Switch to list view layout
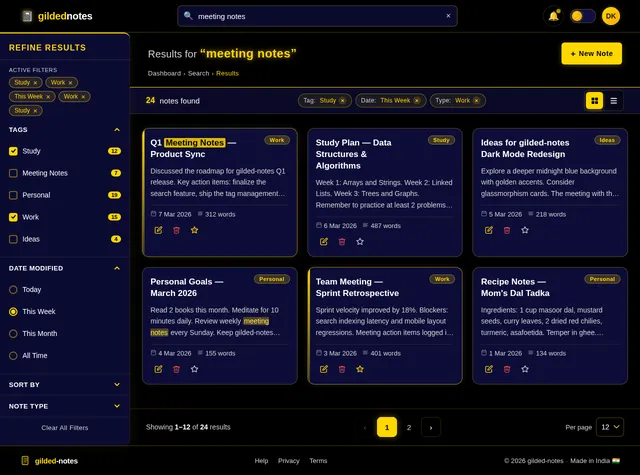Screen dimensions: 640x475 click(614, 100)
